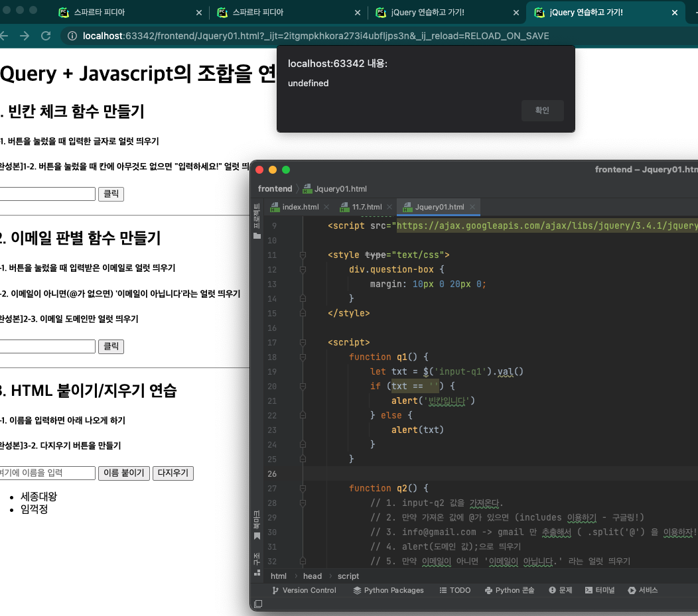Open the Version Control tool window

304,590
